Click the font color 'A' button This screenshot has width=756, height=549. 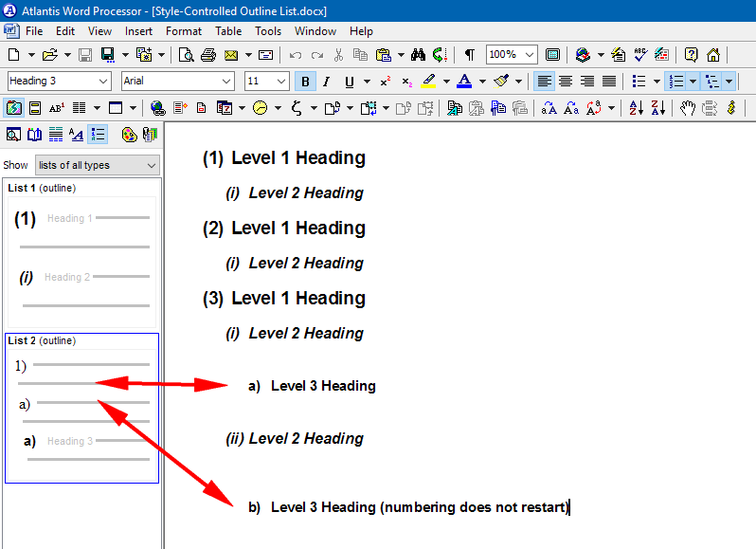click(x=464, y=82)
